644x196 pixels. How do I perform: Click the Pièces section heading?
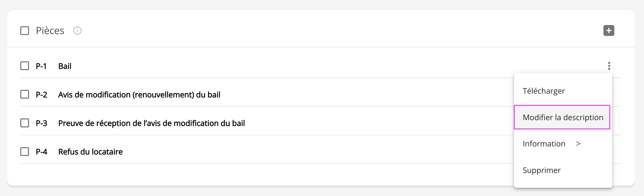pos(50,31)
